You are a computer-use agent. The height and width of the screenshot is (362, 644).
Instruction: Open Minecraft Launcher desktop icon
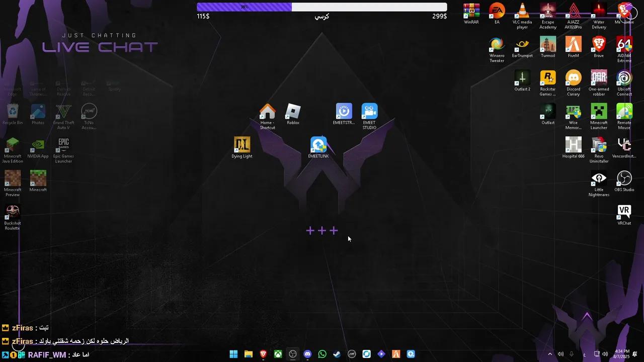(x=599, y=117)
